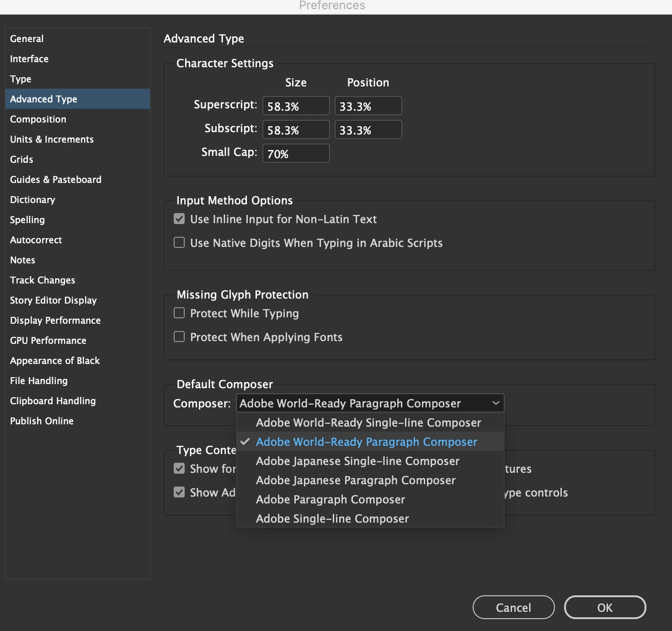Screen dimensions: 672x631
Task: Toggle the 'Show Ad…' type controls checkbox
Action: [x=179, y=492]
